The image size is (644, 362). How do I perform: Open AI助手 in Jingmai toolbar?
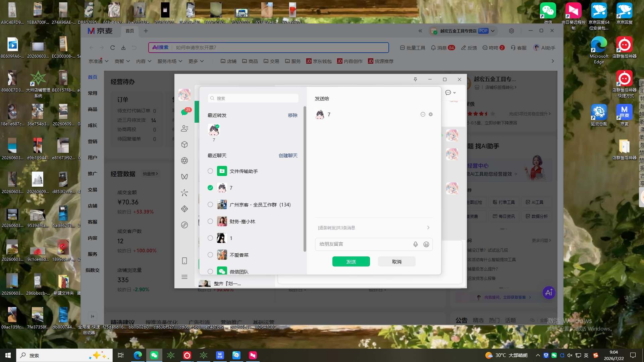click(x=544, y=48)
